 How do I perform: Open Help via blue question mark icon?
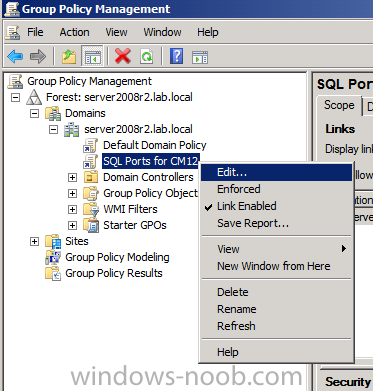[x=176, y=56]
